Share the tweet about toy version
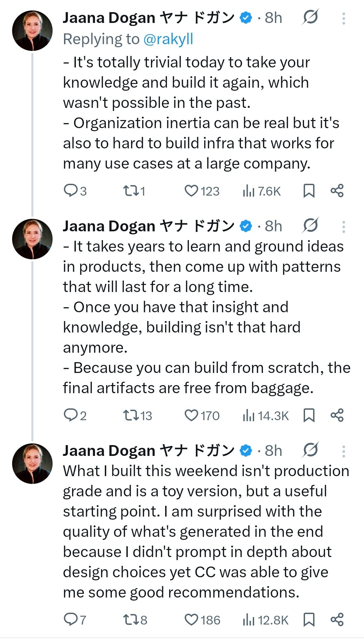Image resolution: width=364 pixels, height=639 pixels. pos(337,620)
